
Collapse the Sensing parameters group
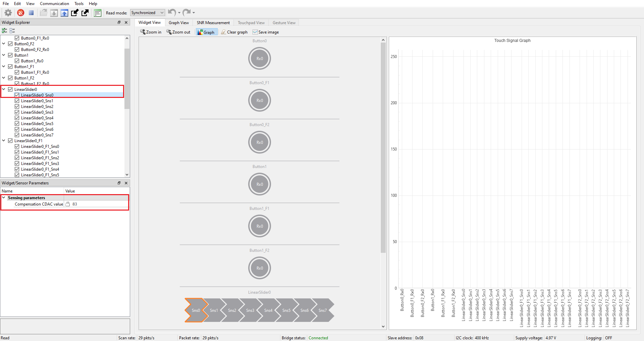4,197
